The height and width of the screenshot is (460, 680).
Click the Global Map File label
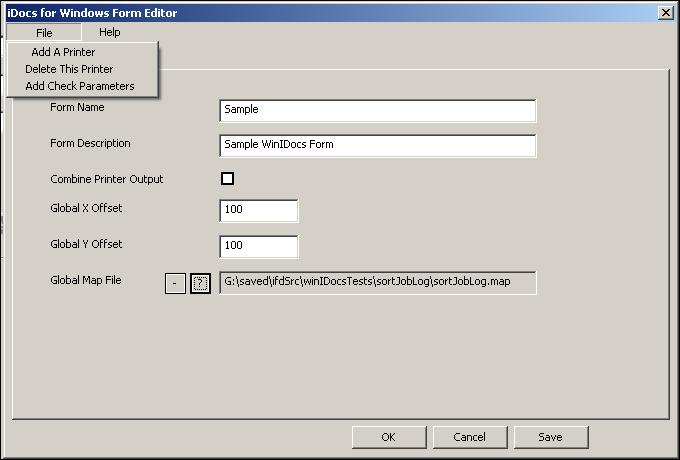click(x=86, y=280)
